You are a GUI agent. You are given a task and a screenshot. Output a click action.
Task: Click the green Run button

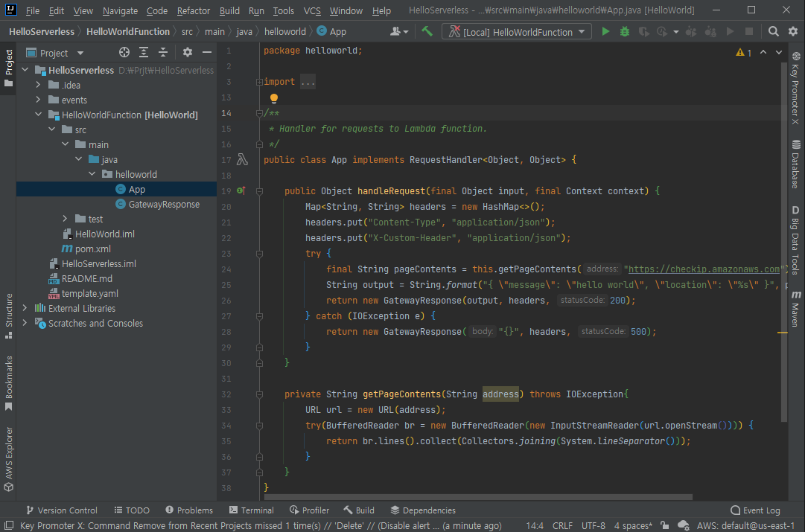[605, 32]
